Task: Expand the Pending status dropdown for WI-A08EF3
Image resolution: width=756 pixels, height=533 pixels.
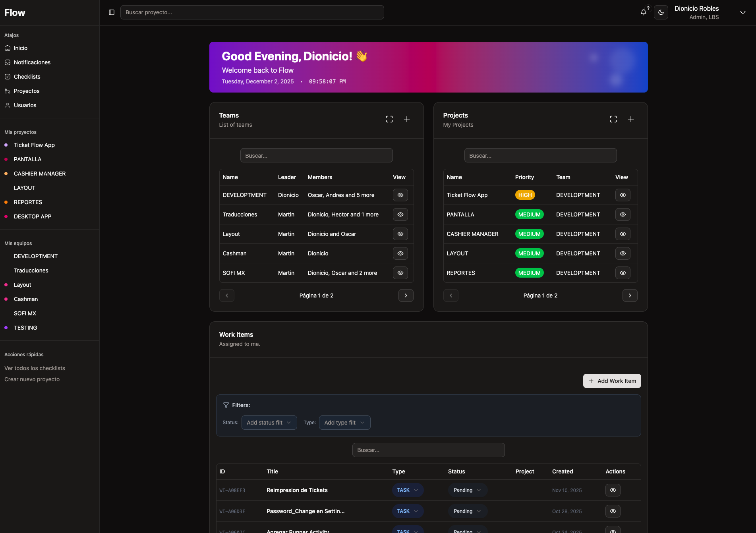Action: click(467, 490)
